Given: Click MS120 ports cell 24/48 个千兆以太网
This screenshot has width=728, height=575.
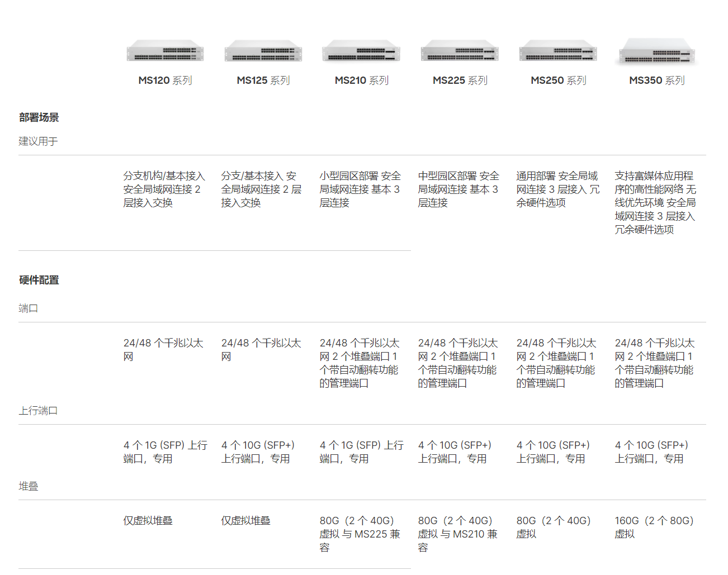Looking at the screenshot, I should [163, 350].
